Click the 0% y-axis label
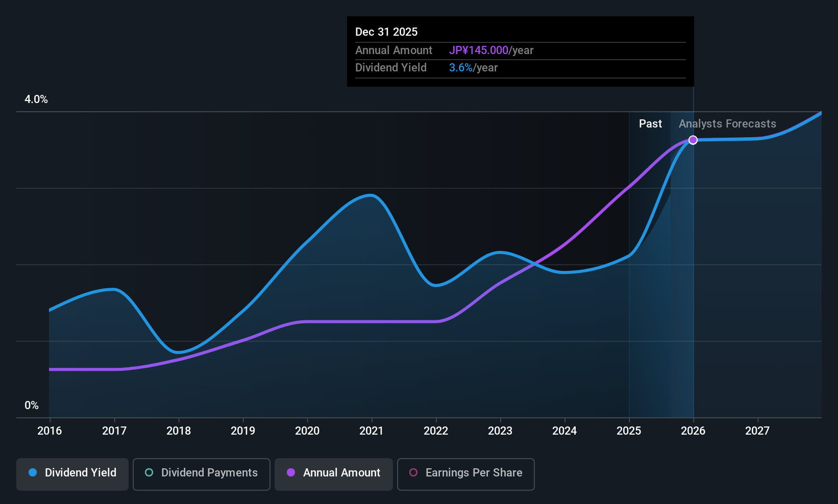This screenshot has width=838, height=504. coord(32,406)
